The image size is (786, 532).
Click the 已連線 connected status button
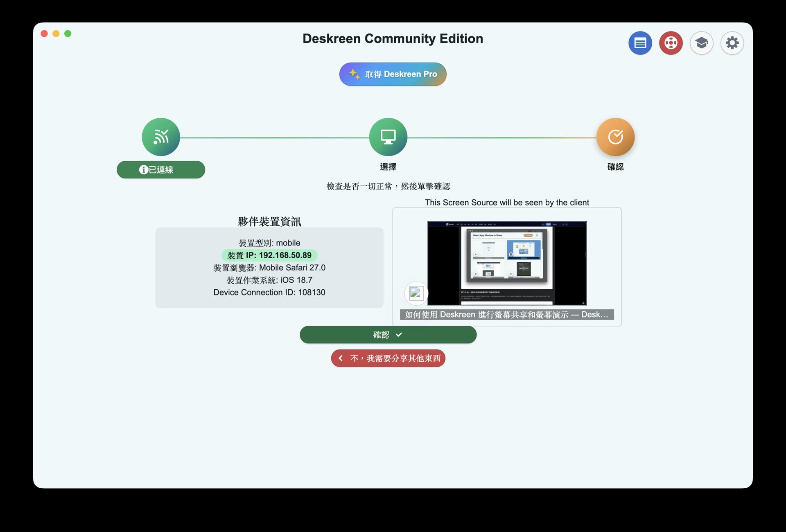click(x=161, y=169)
